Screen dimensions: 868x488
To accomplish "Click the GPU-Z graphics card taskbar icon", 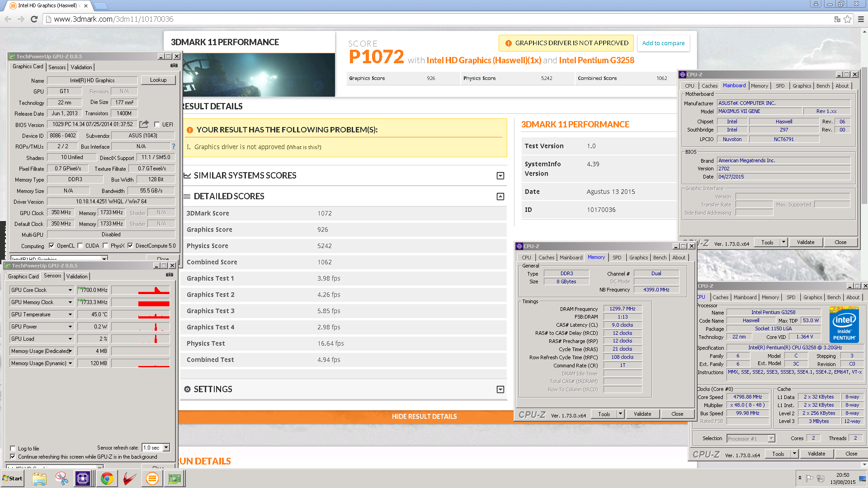I will point(175,479).
